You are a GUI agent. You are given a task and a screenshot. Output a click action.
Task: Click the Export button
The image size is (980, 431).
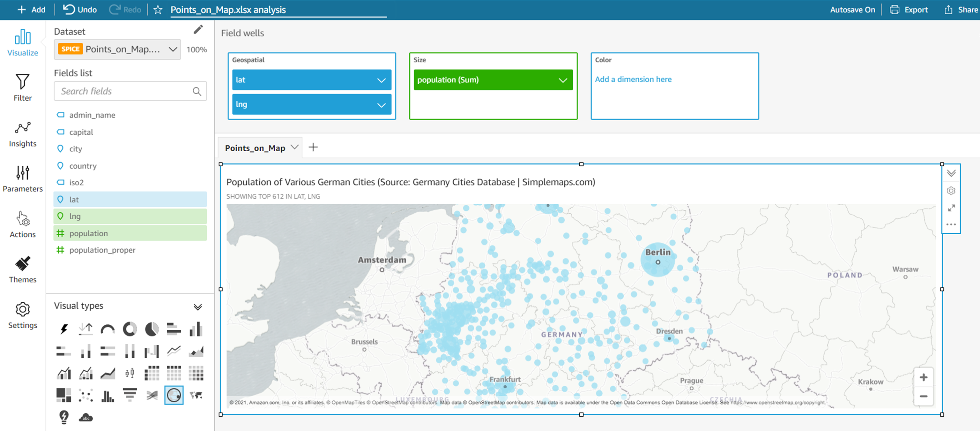tap(909, 10)
